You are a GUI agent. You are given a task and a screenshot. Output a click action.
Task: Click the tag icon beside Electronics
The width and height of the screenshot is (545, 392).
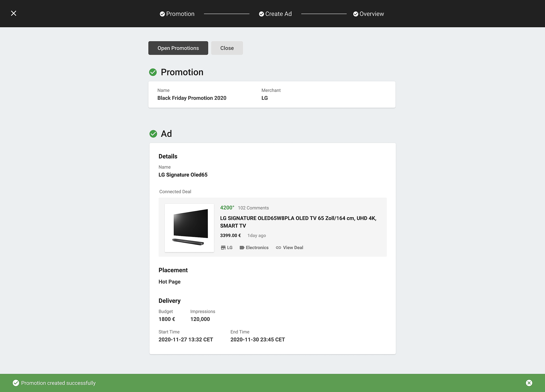[x=242, y=248]
